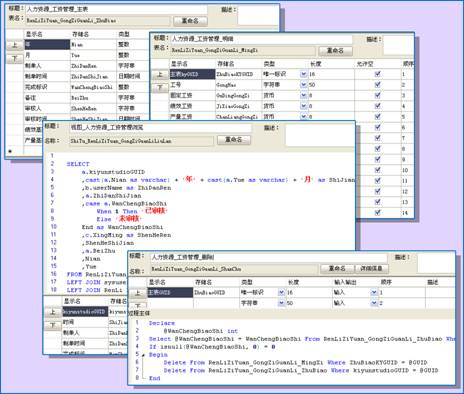464x394 pixels.
Task: Click 重命名 button in 工资管理_明细 window
Action: tap(335, 51)
